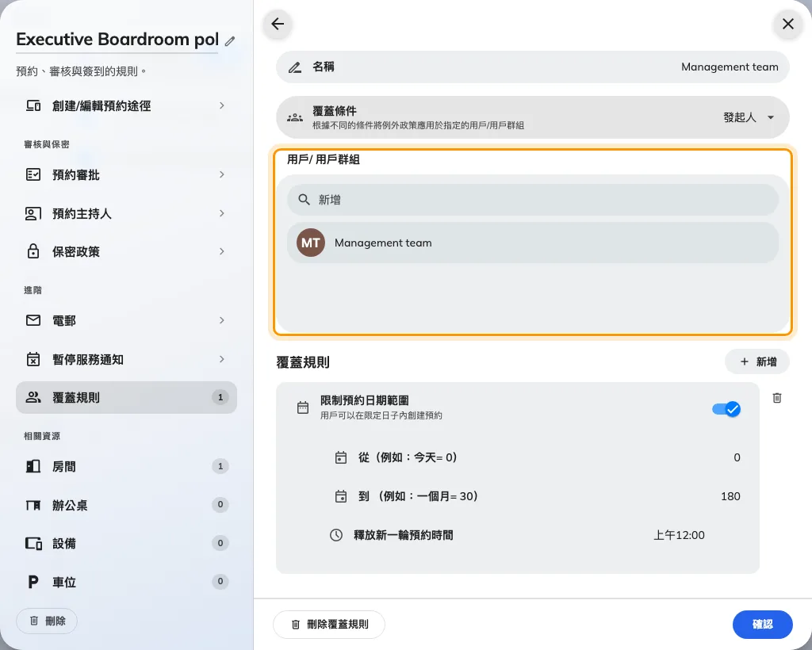The width and height of the screenshot is (812, 650).
Task: Click the clock icon beside 釋放新一輪預約時間
Action: tap(336, 535)
